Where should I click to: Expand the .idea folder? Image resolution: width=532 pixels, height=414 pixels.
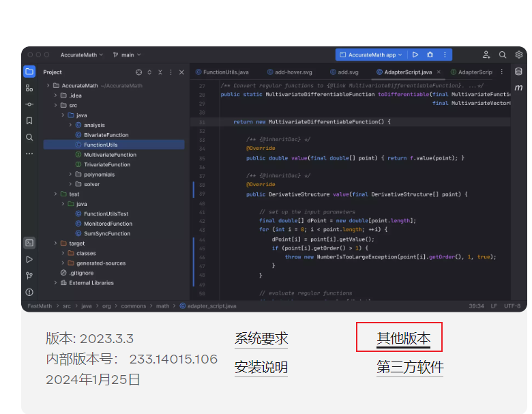tap(56, 95)
